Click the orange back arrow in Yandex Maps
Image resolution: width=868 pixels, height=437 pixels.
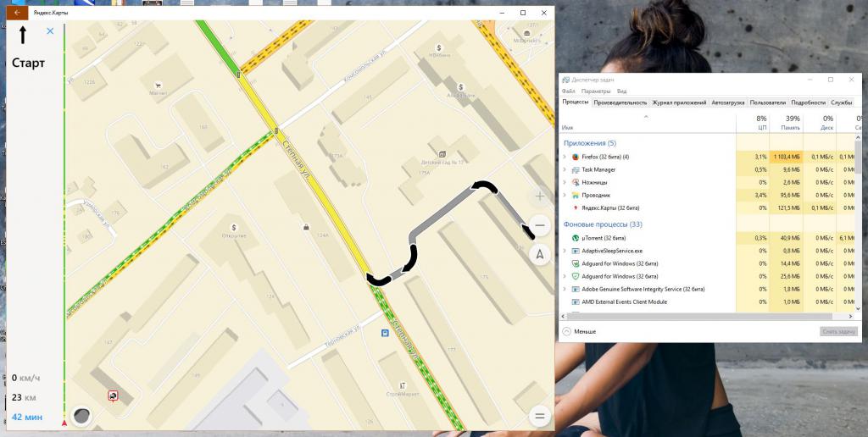tap(15, 13)
